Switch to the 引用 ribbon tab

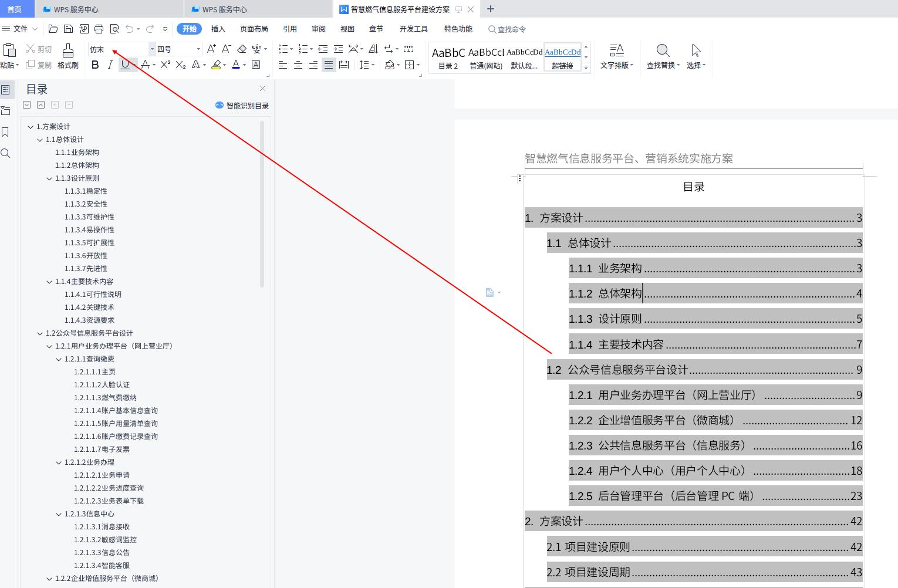(x=290, y=29)
